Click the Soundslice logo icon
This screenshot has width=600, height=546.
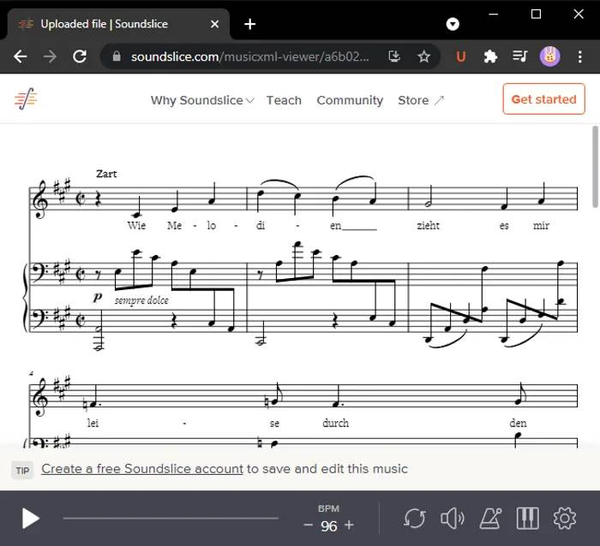(x=26, y=99)
